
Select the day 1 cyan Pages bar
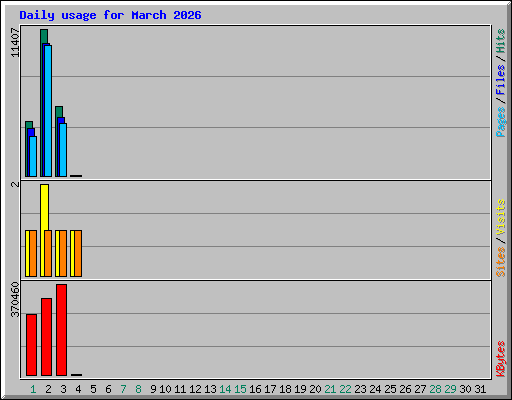[33, 156]
